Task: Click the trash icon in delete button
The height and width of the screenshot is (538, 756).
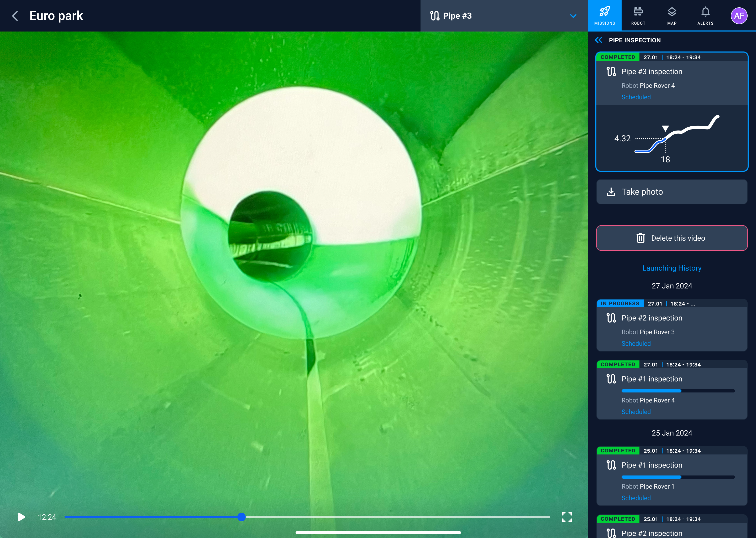Action: [640, 238]
